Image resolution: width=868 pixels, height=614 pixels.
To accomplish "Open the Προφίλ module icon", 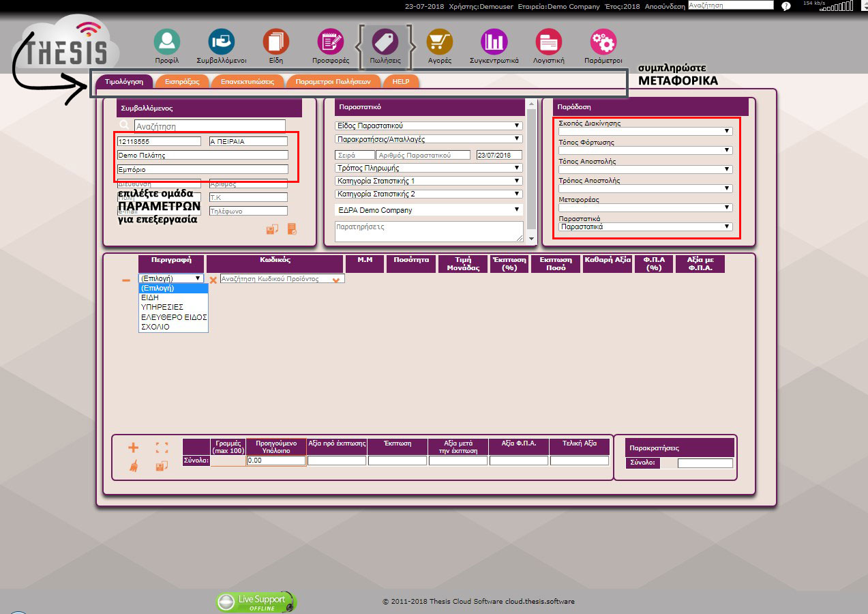I will (x=166, y=42).
